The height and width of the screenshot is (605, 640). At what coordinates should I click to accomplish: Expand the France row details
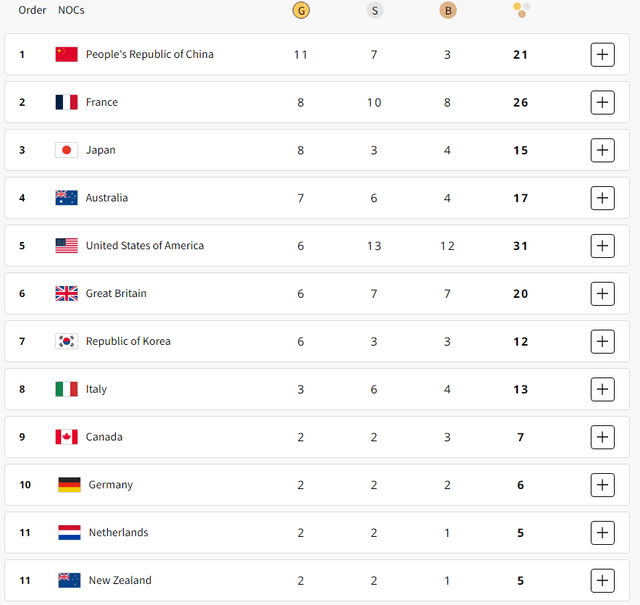(x=602, y=102)
